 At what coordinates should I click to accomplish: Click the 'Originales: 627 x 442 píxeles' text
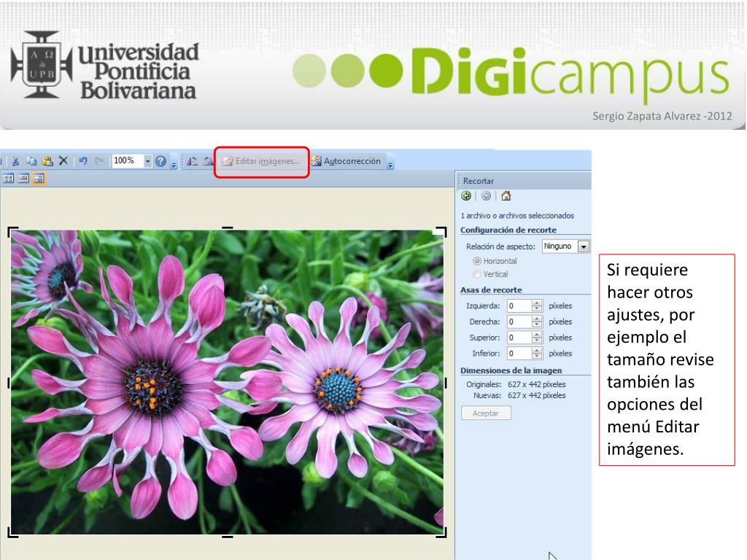(516, 384)
